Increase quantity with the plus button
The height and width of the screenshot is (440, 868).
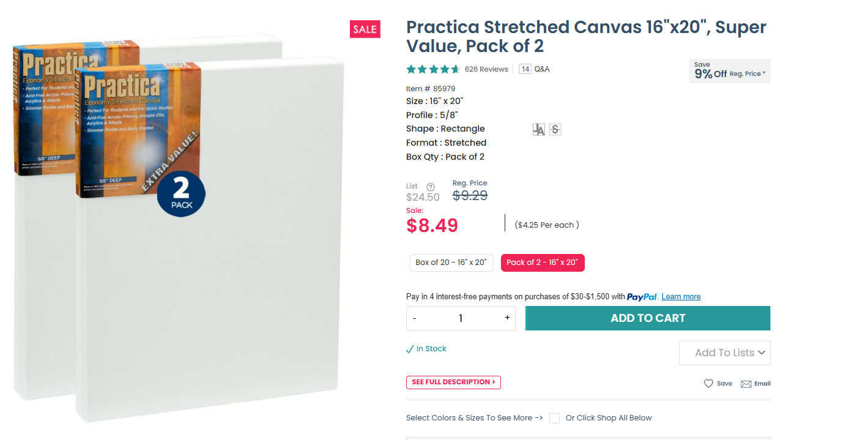[507, 318]
